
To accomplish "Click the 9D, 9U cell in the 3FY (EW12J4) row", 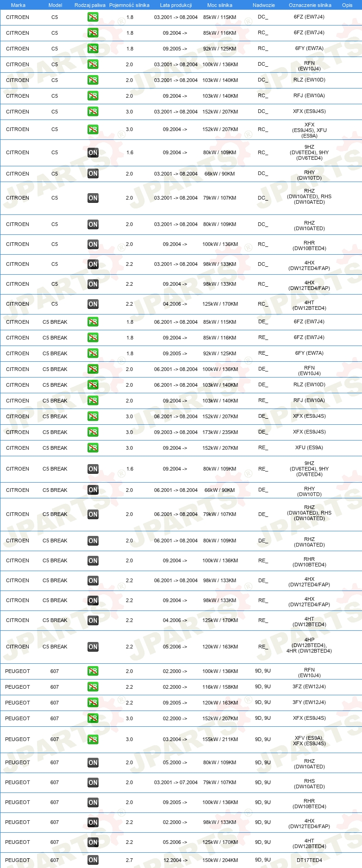I will click(263, 703).
